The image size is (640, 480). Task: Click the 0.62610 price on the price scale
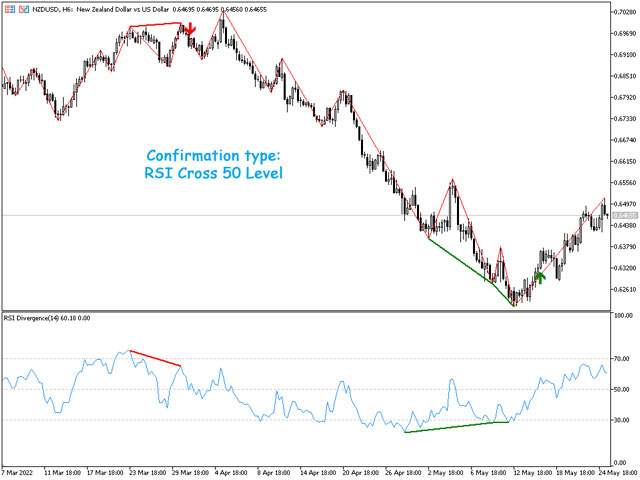[624, 289]
